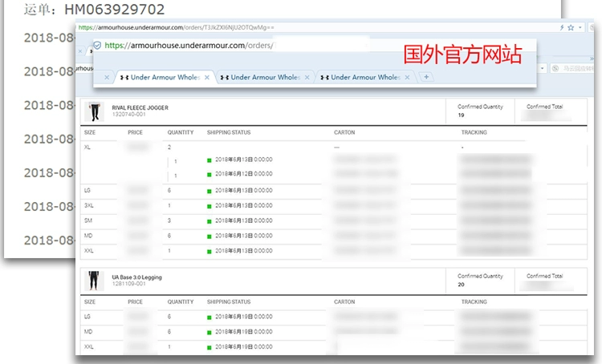Click Confirmed Total for Rival Fleece Jogger

[544, 107]
